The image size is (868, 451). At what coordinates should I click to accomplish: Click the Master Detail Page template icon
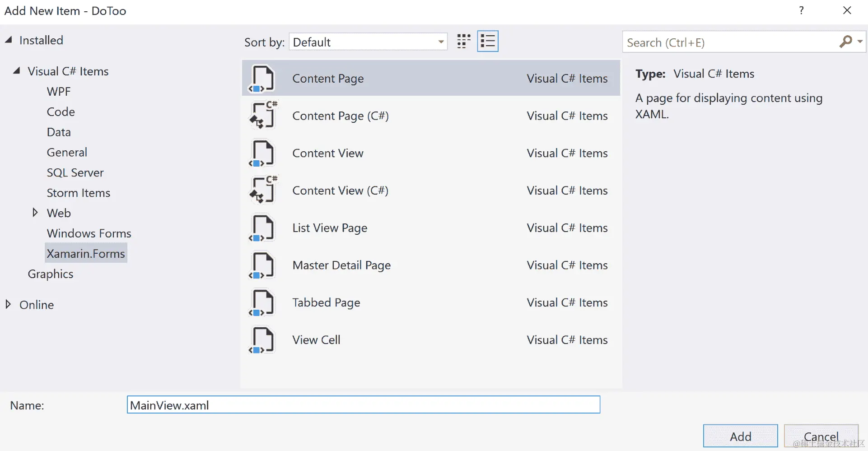261,265
